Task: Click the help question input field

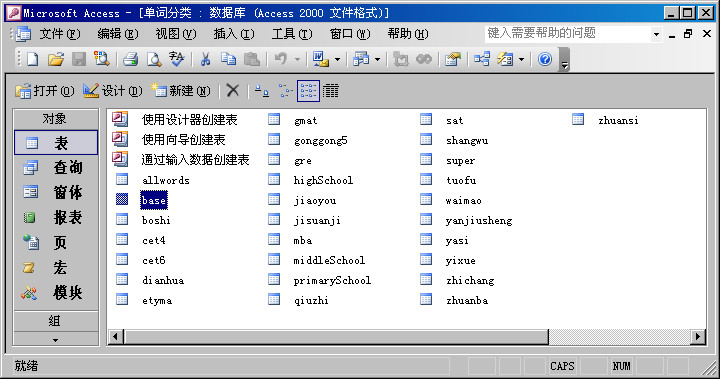Action: [568, 34]
